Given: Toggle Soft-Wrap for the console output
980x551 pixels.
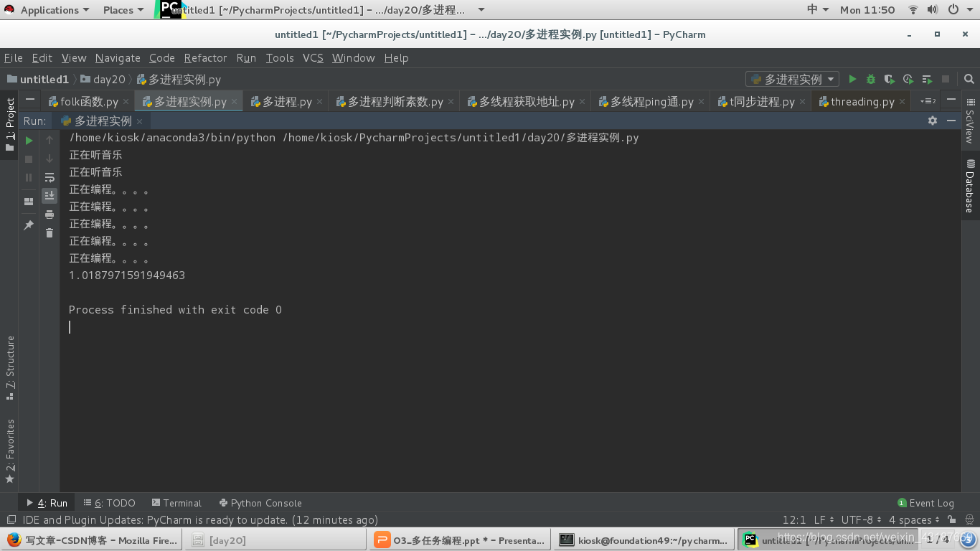Looking at the screenshot, I should tap(50, 177).
